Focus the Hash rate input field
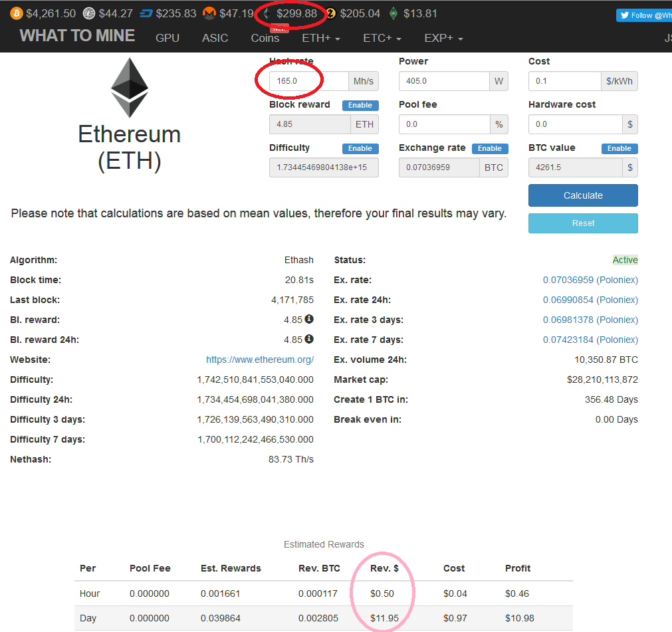Screen dimensions: 672x632 308,81
